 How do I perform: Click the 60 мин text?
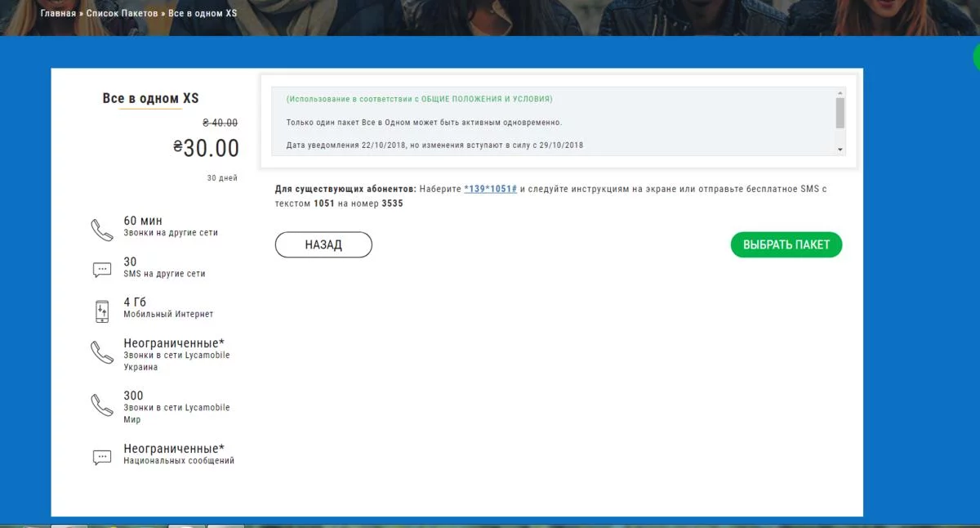(x=143, y=221)
